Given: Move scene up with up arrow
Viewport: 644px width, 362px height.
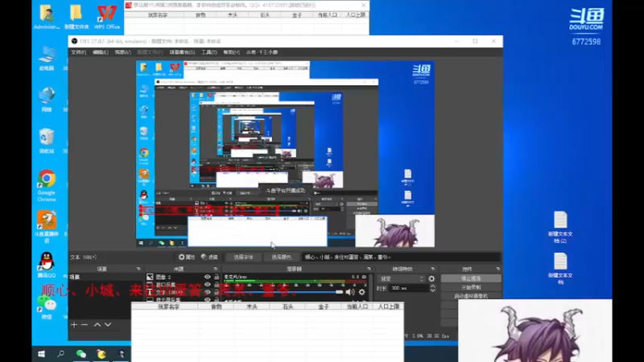Looking at the screenshot, I should pyautogui.click(x=97, y=325).
